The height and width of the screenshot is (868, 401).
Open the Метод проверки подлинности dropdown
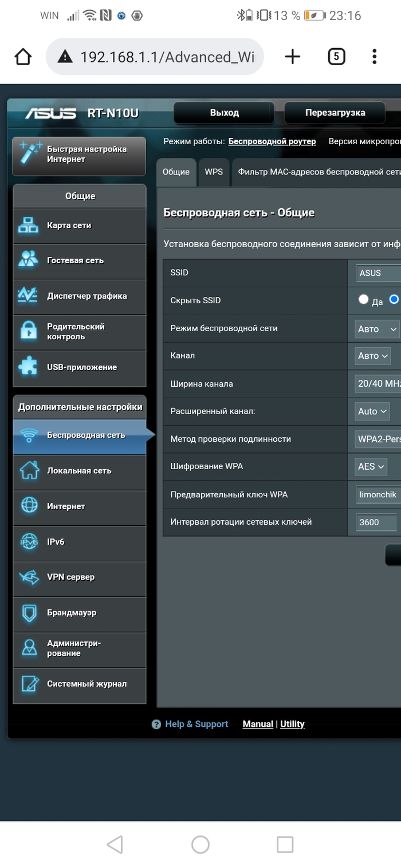pyautogui.click(x=378, y=439)
